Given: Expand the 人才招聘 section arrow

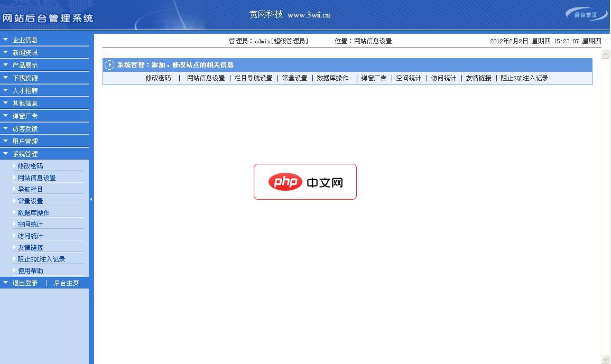Looking at the screenshot, I should (5, 90).
